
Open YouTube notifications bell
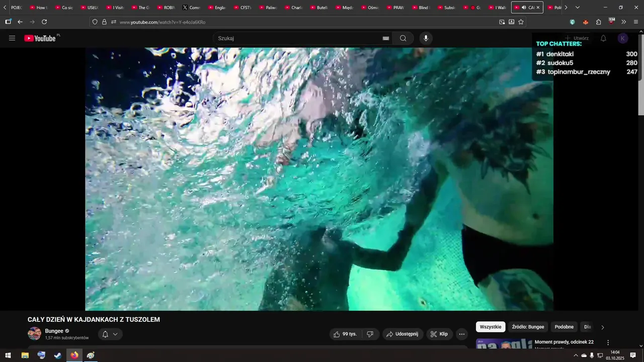(603, 38)
